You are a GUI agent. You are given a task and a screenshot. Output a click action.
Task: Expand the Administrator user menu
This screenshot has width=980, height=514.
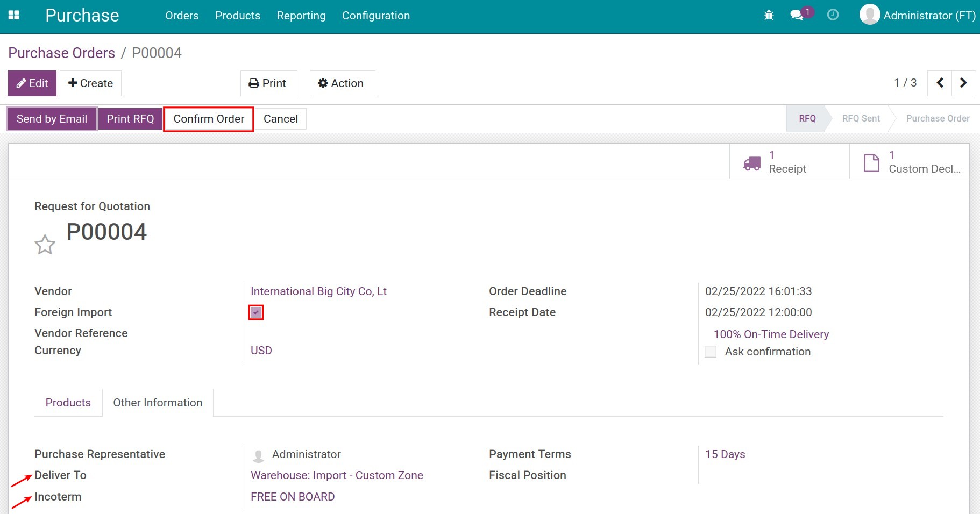pos(918,16)
